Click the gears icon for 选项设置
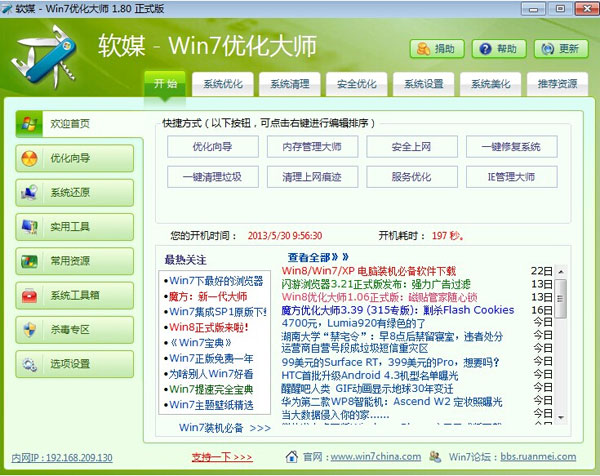Image resolution: width=600 pixels, height=476 pixels. pos(29,364)
